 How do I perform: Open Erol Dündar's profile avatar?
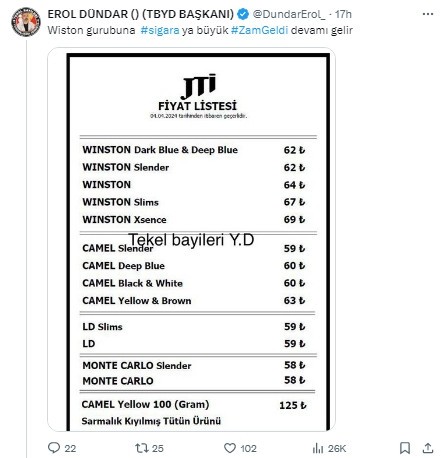click(x=26, y=22)
